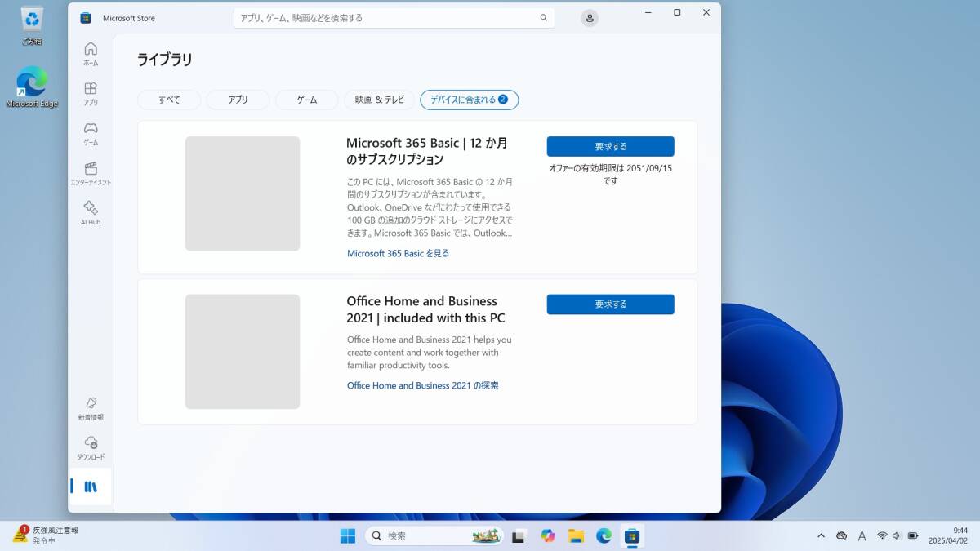Open Task View on the taskbar

[x=518, y=535]
